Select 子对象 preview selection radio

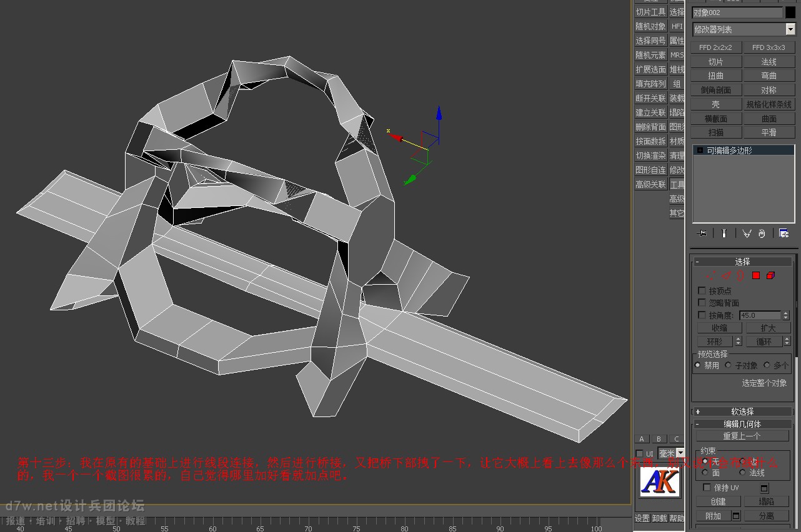click(x=728, y=365)
